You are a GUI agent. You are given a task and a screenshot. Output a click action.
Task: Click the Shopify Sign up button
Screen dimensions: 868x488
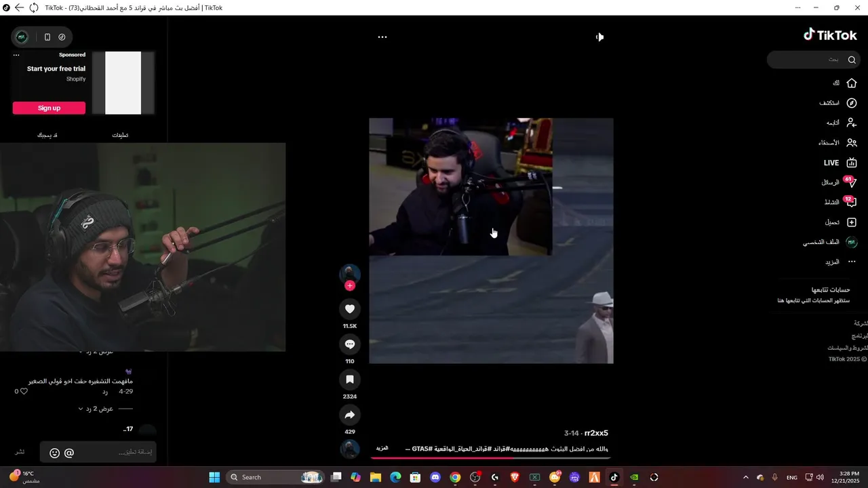tap(49, 108)
